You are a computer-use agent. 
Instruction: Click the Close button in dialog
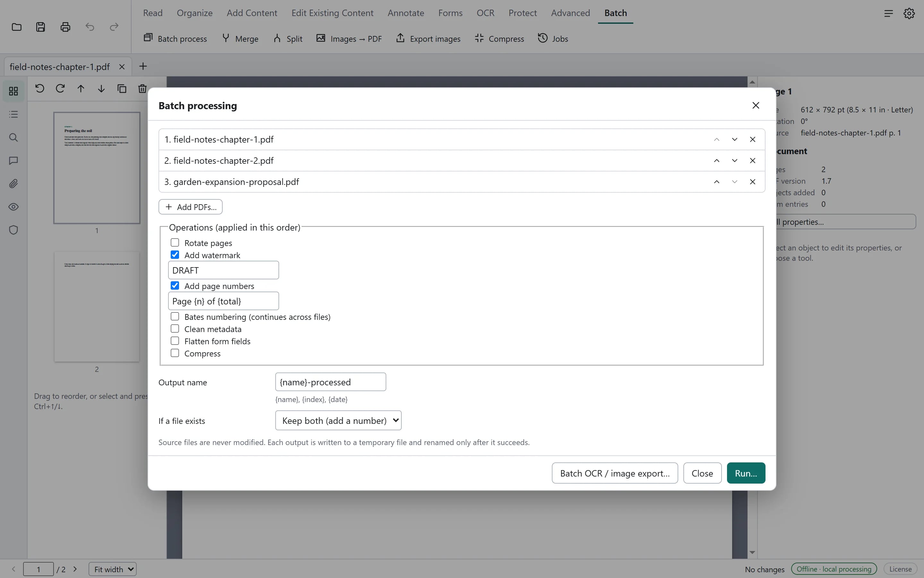point(702,473)
